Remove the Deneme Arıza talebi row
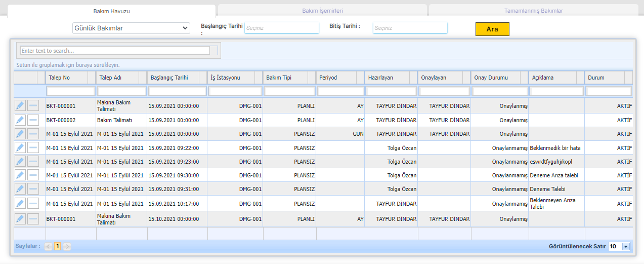This screenshot has height=264, width=644. [33, 175]
